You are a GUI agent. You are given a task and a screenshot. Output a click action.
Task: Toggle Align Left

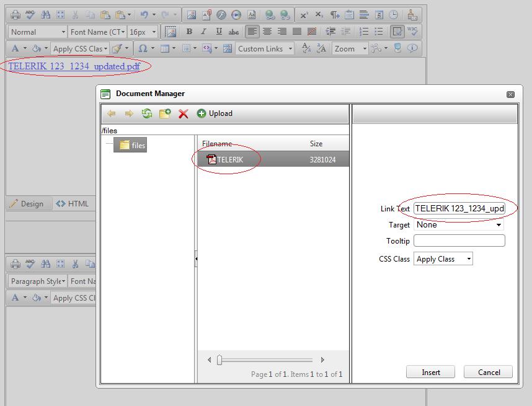252,32
